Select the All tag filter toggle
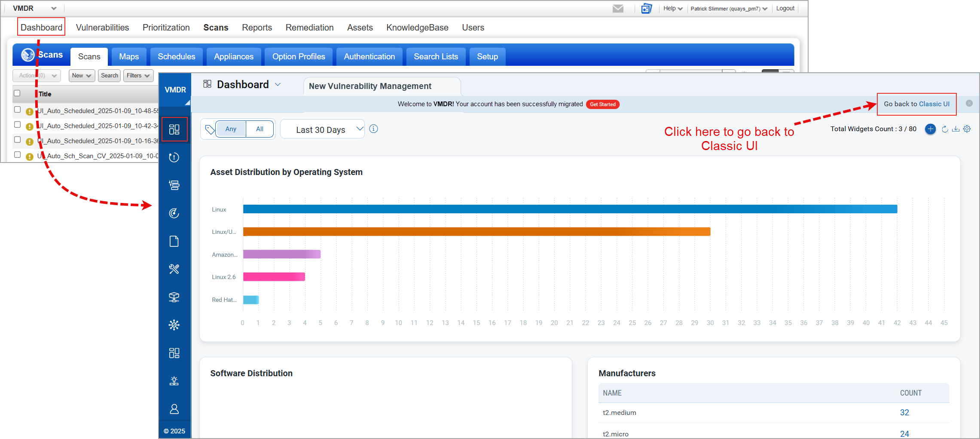 coord(260,129)
